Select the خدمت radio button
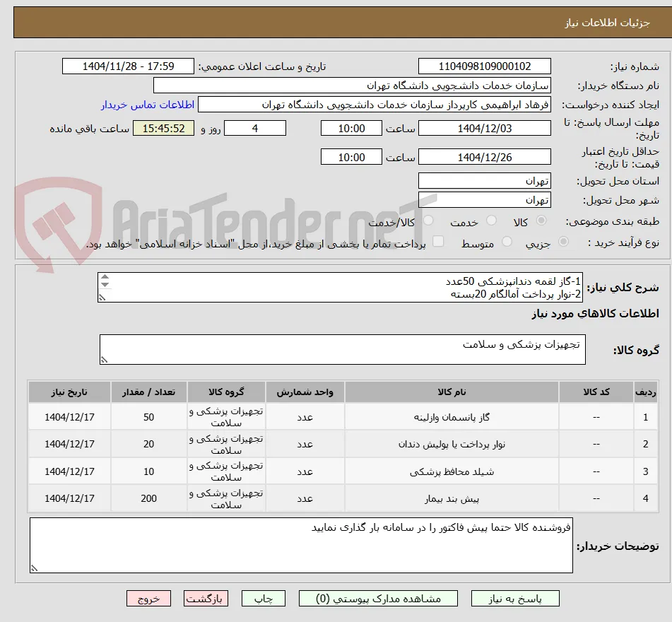Viewport: 672px width, 622px height. tap(492, 221)
